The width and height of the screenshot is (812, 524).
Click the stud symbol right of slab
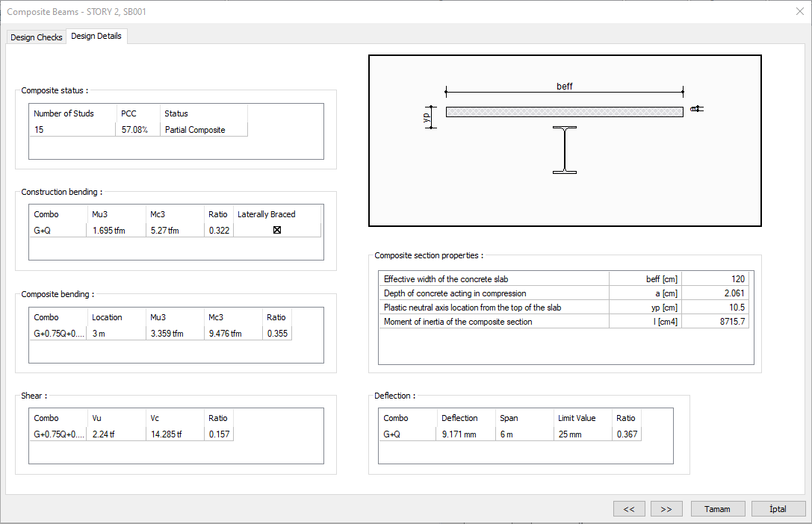696,109
